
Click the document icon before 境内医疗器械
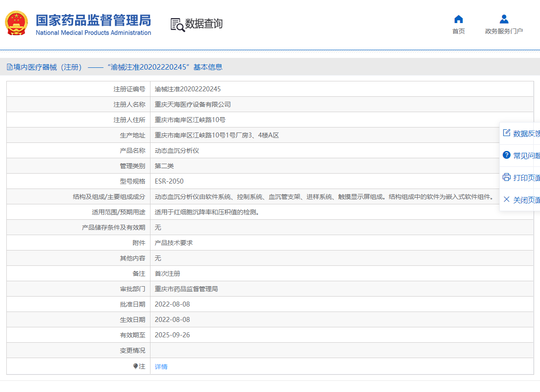(9, 67)
